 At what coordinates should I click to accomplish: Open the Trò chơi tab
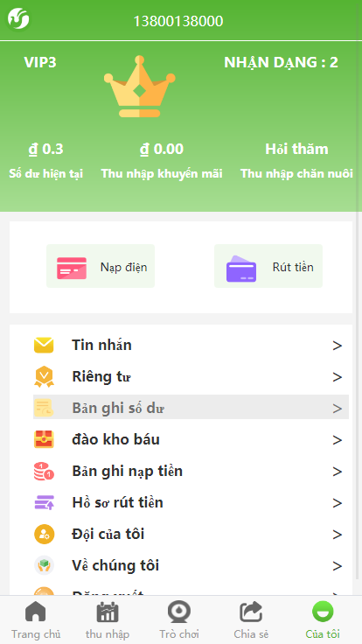[179, 619]
